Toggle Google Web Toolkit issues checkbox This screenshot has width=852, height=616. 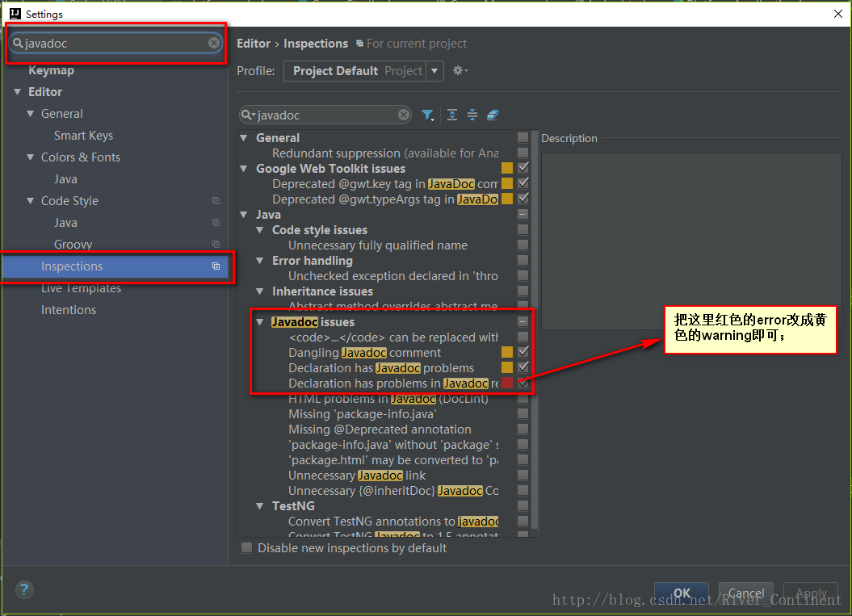click(x=523, y=168)
